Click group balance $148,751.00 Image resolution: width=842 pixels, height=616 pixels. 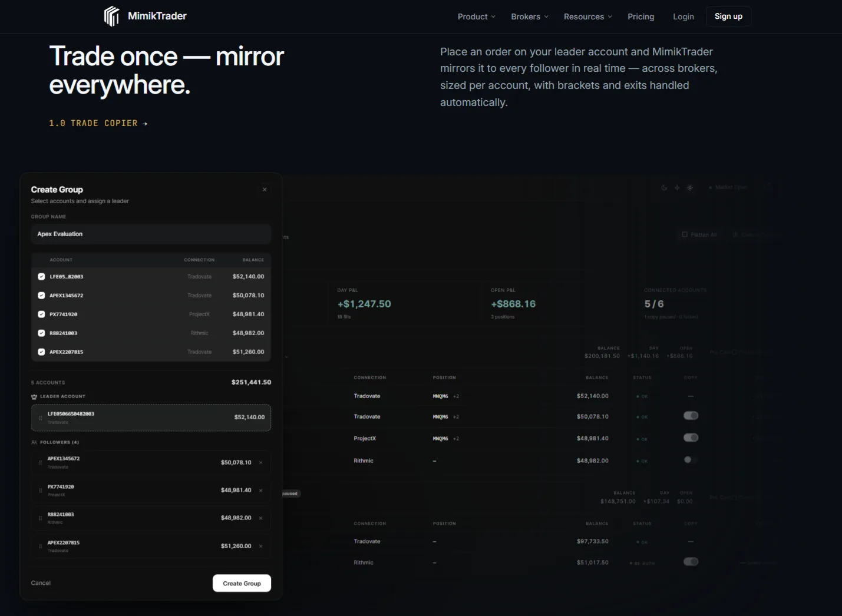tap(618, 502)
